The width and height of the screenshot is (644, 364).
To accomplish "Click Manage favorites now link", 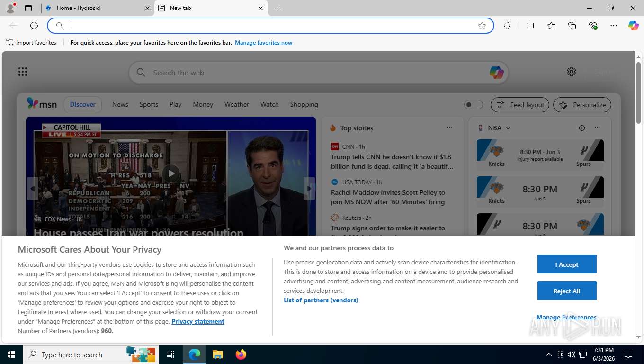I will point(263,43).
